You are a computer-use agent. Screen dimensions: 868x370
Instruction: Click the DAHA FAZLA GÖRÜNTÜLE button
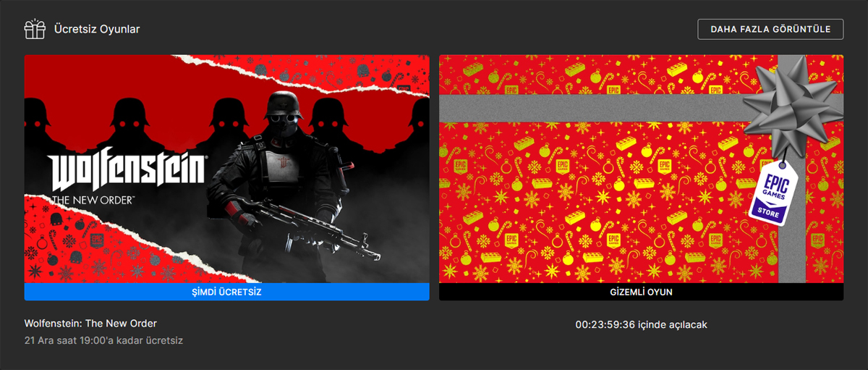(770, 29)
